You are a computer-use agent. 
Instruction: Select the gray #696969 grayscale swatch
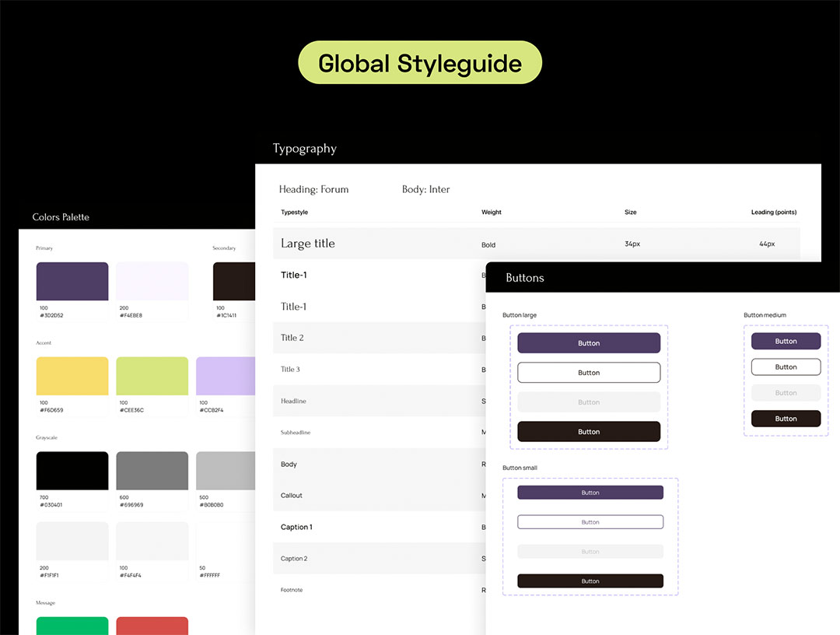pos(152,471)
